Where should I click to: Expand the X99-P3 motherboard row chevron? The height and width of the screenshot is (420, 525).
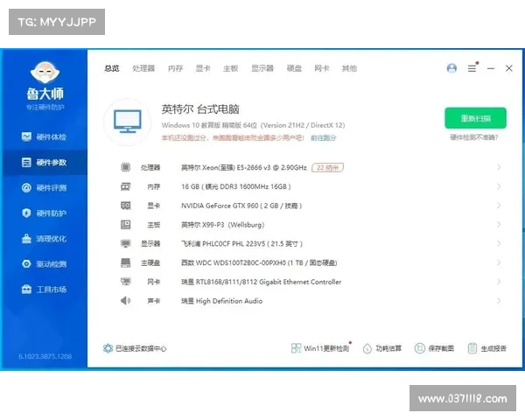[499, 224]
